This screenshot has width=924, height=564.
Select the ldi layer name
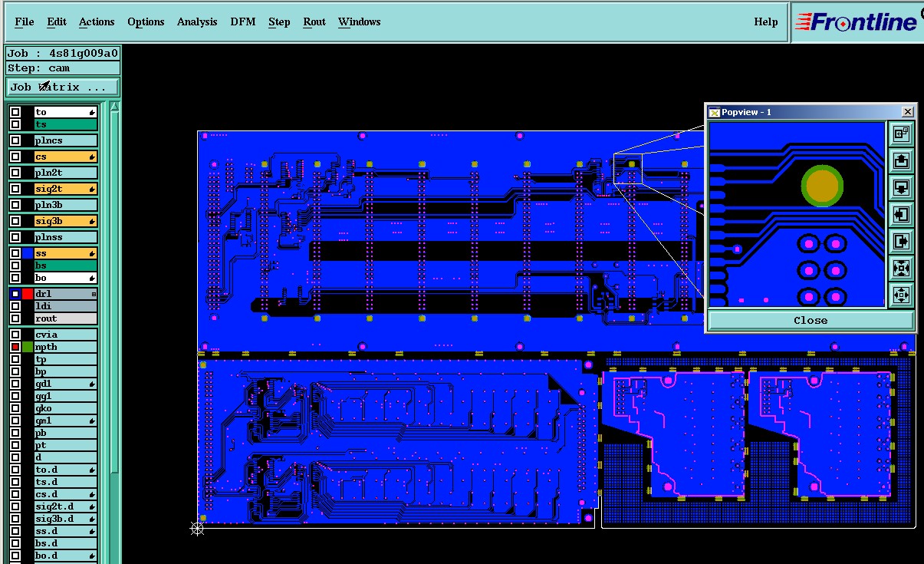(65, 306)
